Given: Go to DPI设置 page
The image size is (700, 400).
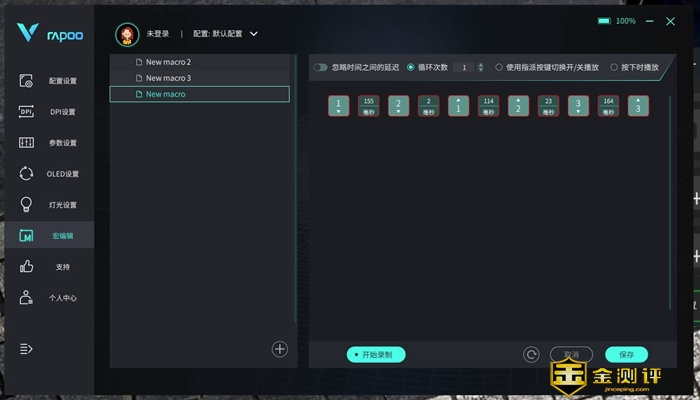Looking at the screenshot, I should 48,112.
